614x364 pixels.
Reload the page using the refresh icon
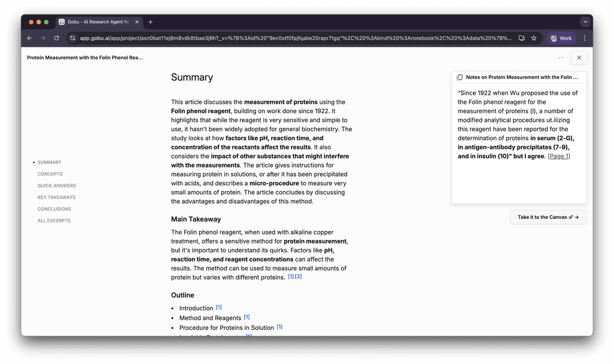point(56,38)
